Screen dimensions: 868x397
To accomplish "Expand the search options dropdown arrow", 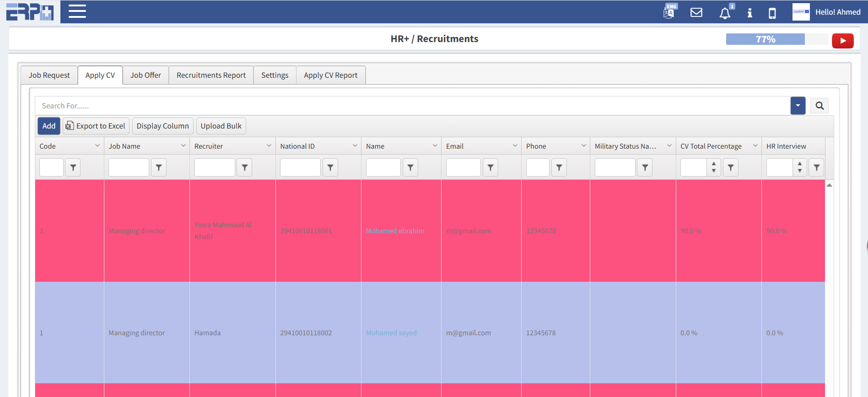I will point(798,106).
